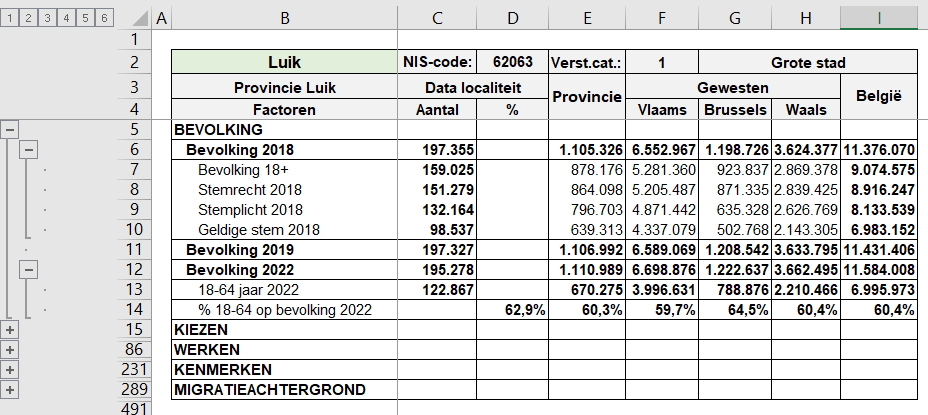928x415 pixels.
Task: Click the KIEZEN section cell
Action: point(285,330)
